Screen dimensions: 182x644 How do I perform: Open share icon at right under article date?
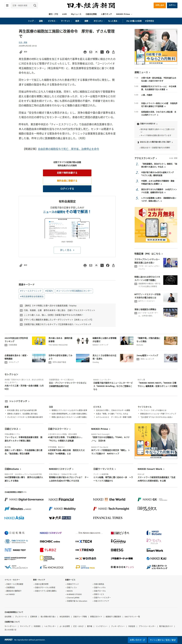(113, 52)
